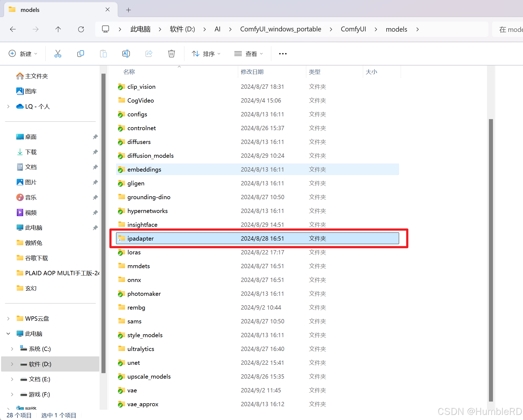Open a new tab with plus button

129,10
